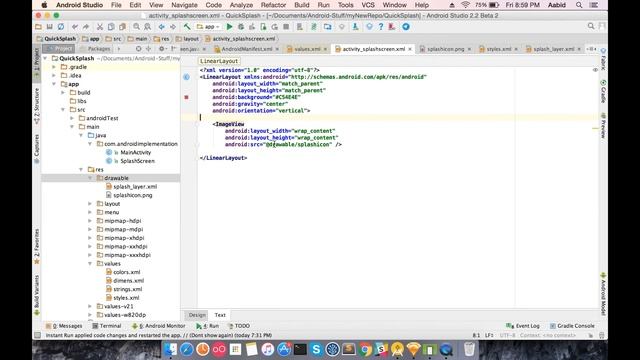Viewport: 640px width, 360px height.
Task: Run the app with the green play button
Action: point(229,27)
